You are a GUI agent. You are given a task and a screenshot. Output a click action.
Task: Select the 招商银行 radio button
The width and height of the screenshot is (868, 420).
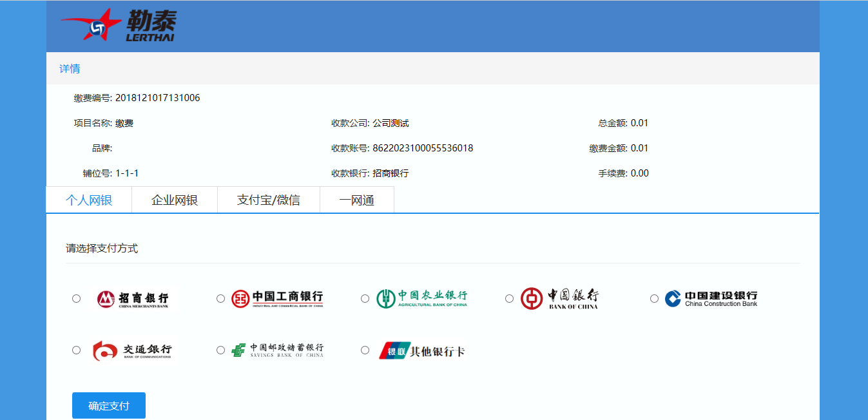tap(77, 299)
